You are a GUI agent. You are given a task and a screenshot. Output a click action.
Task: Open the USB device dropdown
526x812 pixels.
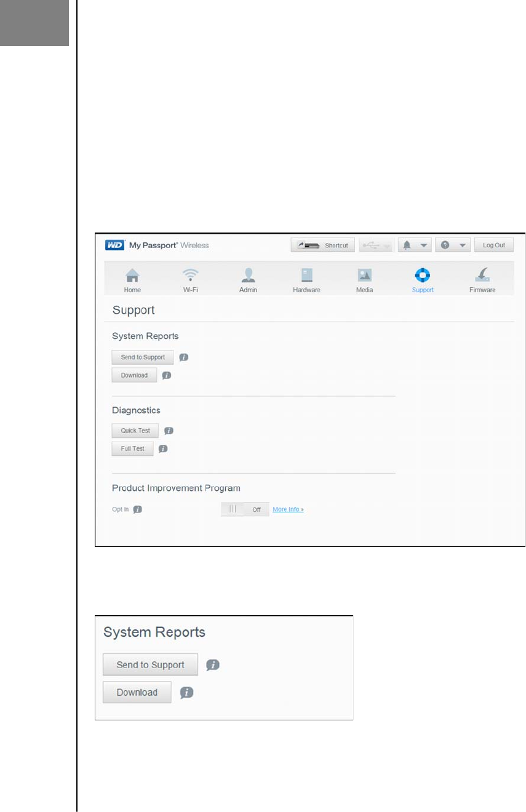point(377,245)
